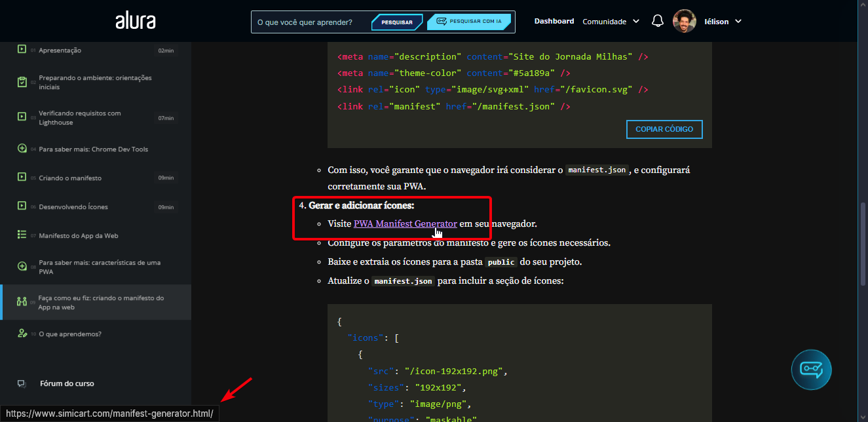Click the video icon beside Verificando requisitos
Viewport: 868px width, 422px height.
(x=22, y=117)
